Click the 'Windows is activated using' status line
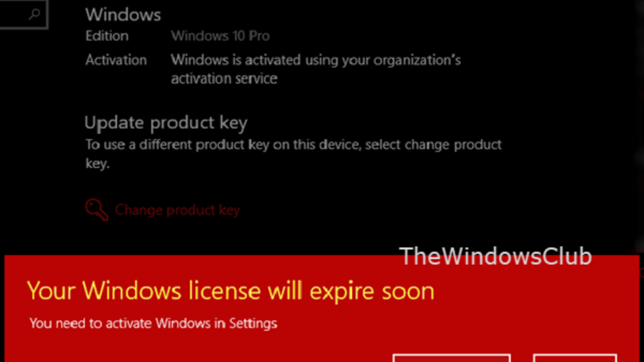The width and height of the screenshot is (644, 362). point(316,60)
